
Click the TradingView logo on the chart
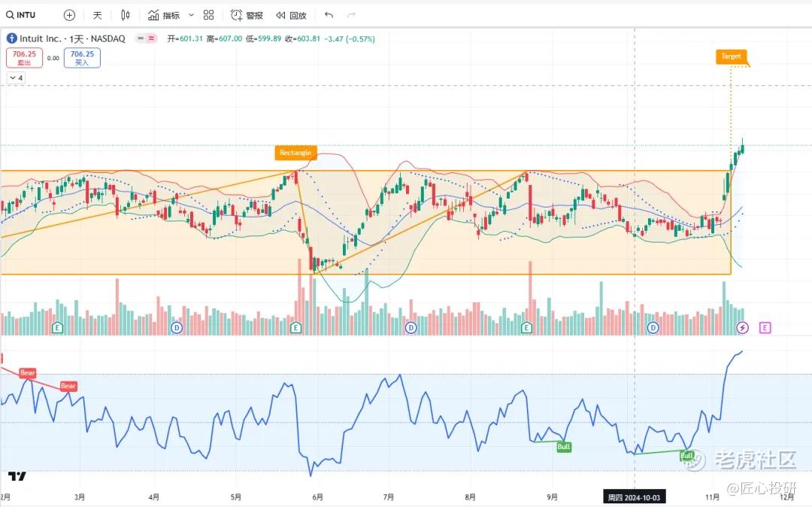[x=17, y=476]
